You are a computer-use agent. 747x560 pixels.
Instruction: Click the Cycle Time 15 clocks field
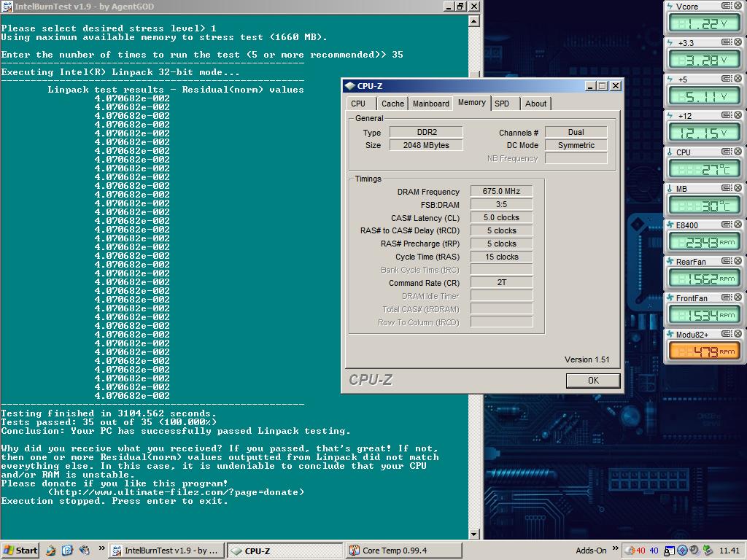coord(501,257)
